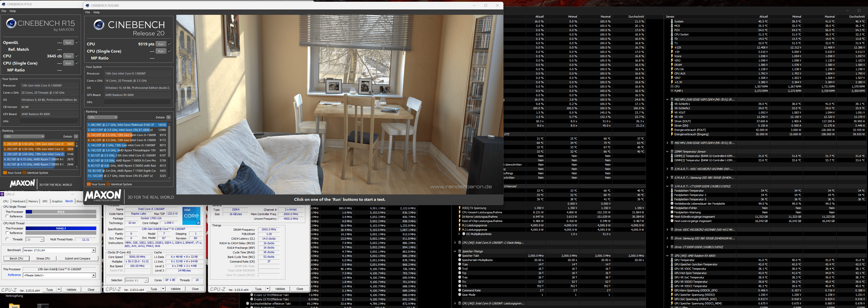Viewport: 868px width, 308px height.
Task: Open File menu in Cinebench R20
Action: click(88, 12)
